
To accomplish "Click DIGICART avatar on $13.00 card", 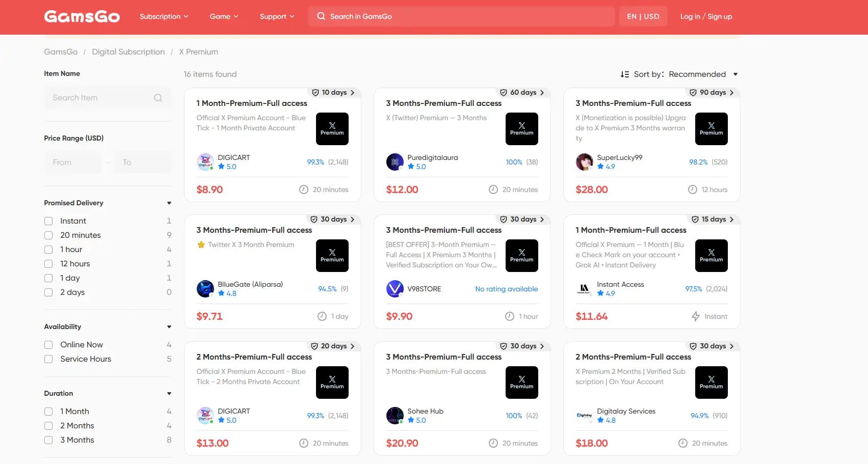I will (x=205, y=416).
